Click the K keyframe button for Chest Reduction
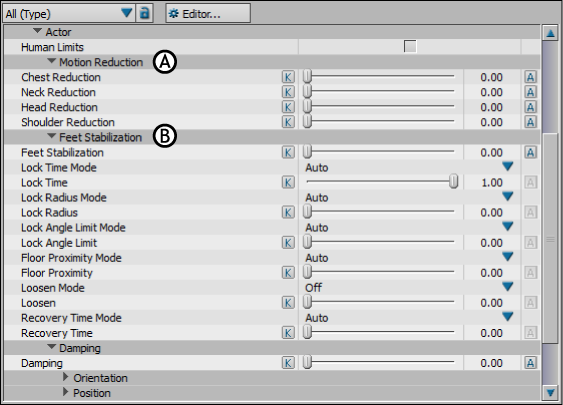 288,77
